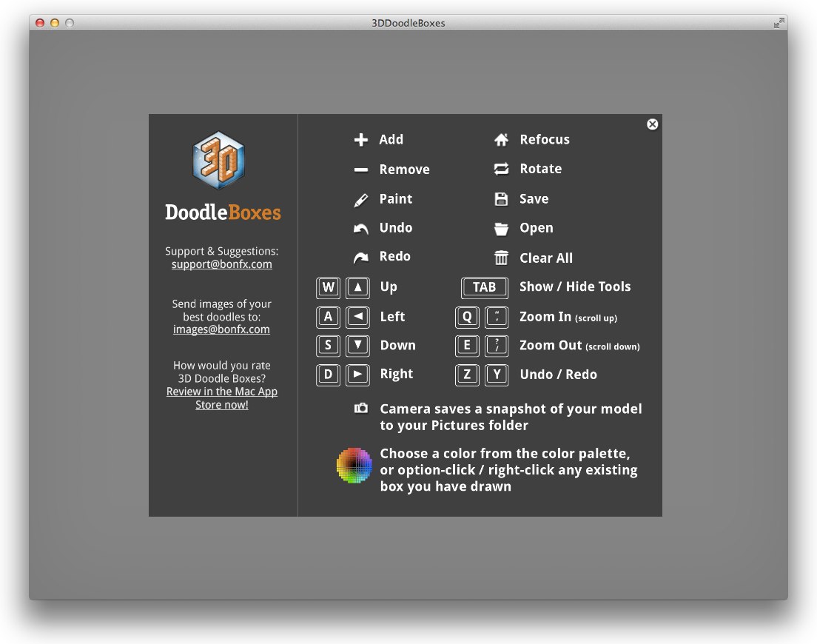This screenshot has height=644, width=817.
Task: Click the S key icon
Action: point(329,346)
